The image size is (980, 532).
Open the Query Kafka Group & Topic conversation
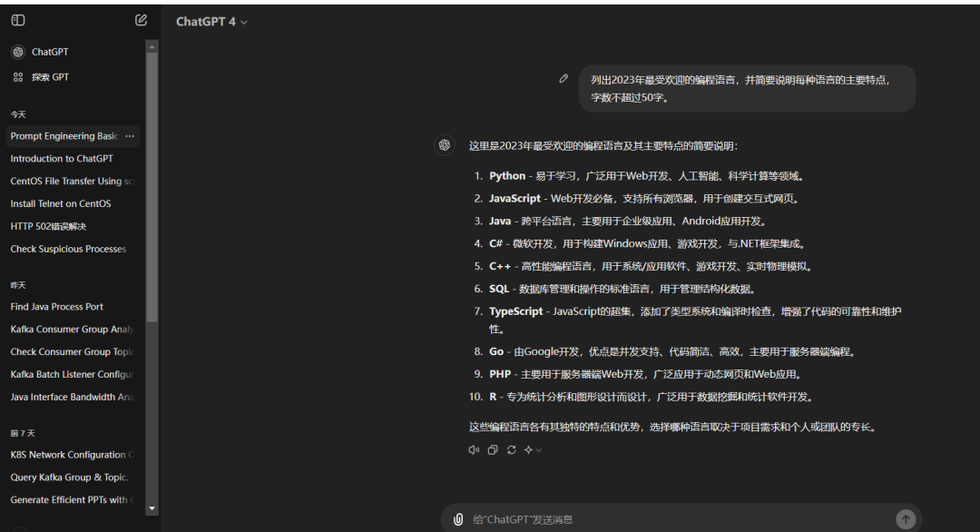[x=69, y=477]
